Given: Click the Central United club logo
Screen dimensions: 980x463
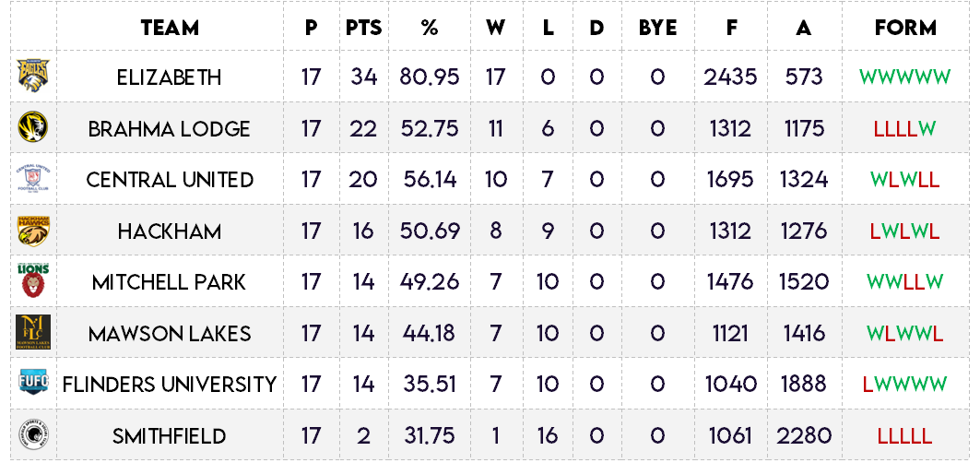Looking at the screenshot, I should [x=33, y=179].
